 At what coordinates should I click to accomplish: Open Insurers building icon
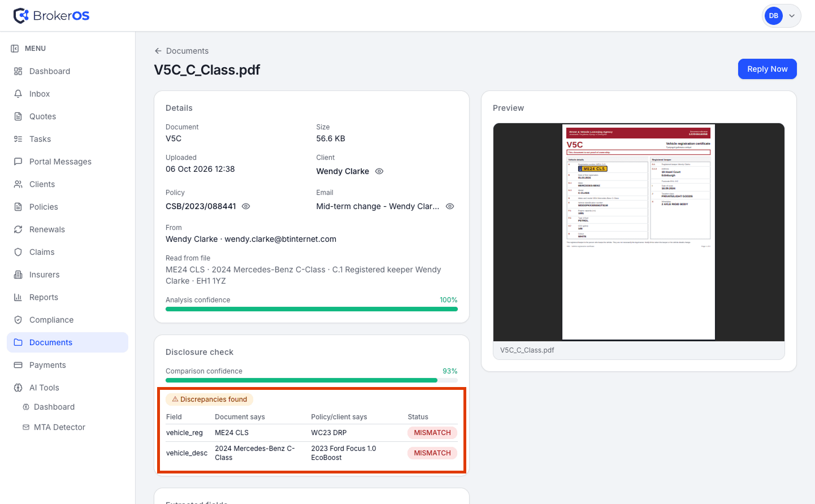[x=18, y=275]
